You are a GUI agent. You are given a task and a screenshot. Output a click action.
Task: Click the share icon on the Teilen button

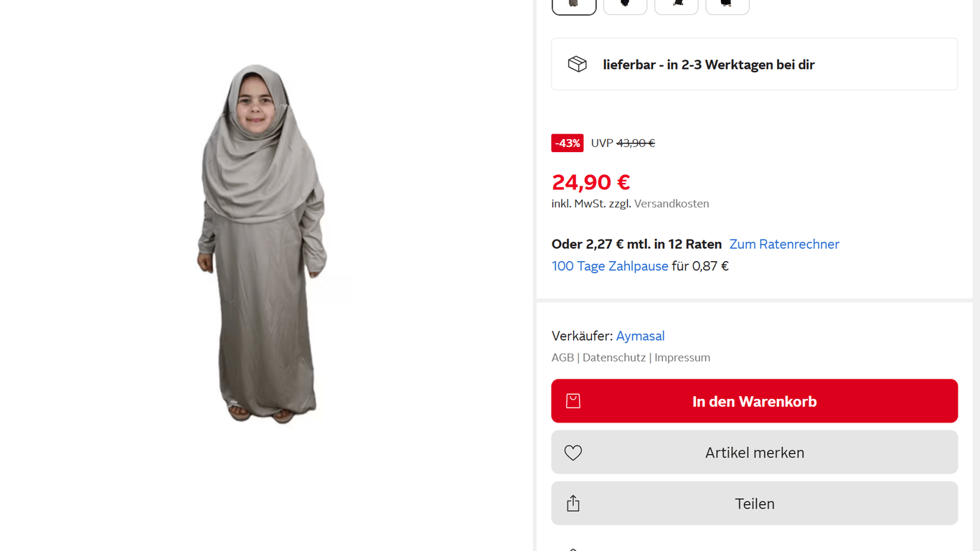[573, 504]
